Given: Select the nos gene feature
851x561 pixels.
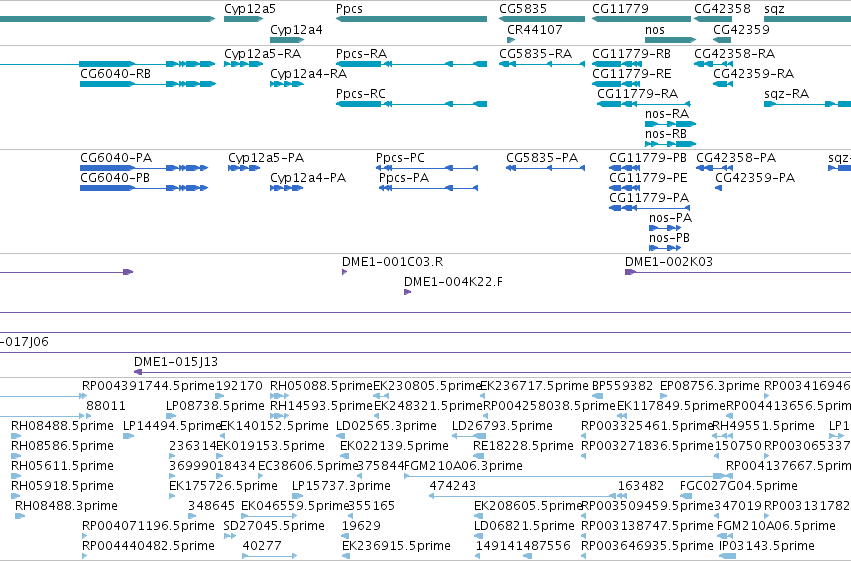Looking at the screenshot, I should coord(670,40).
